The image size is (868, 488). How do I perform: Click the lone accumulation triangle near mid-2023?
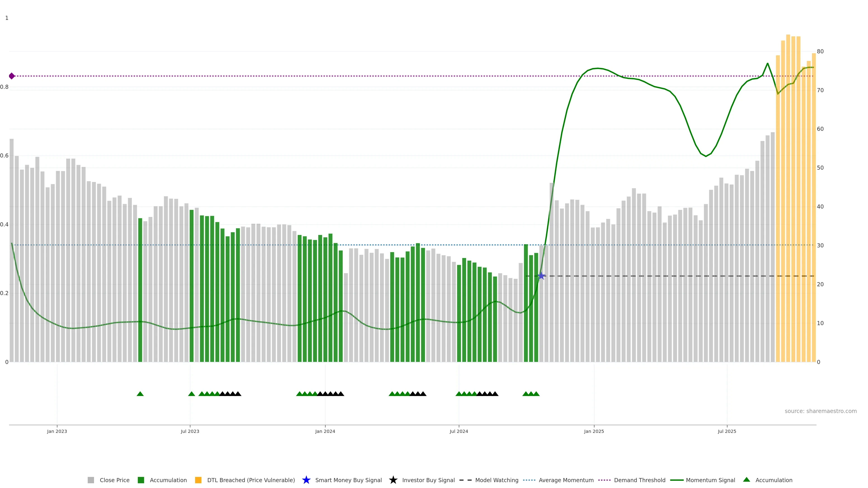(x=140, y=394)
